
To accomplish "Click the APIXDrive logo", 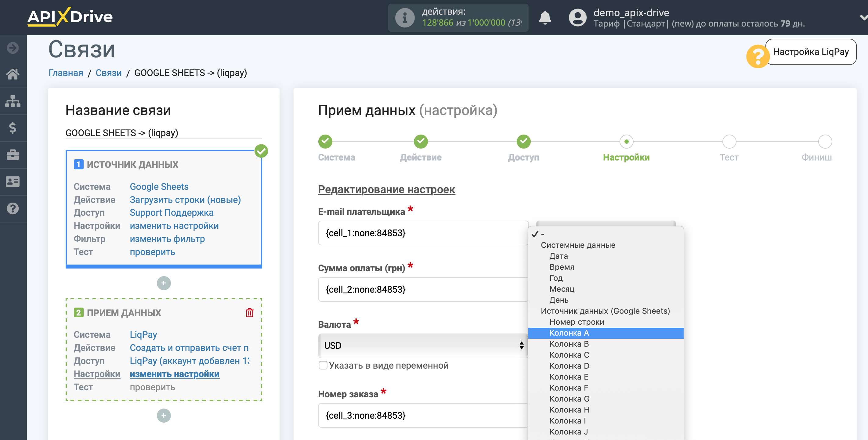I will click(x=70, y=17).
